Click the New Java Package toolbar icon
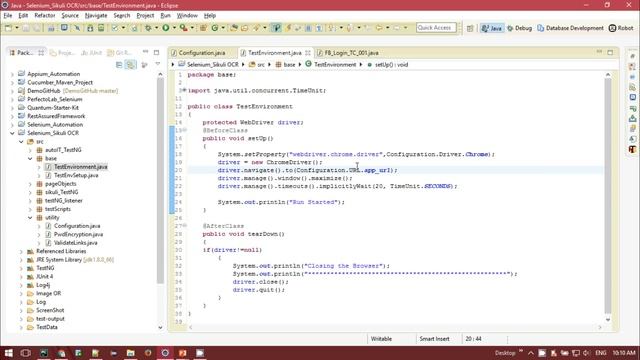This screenshot has height=360, width=640. [203, 28]
